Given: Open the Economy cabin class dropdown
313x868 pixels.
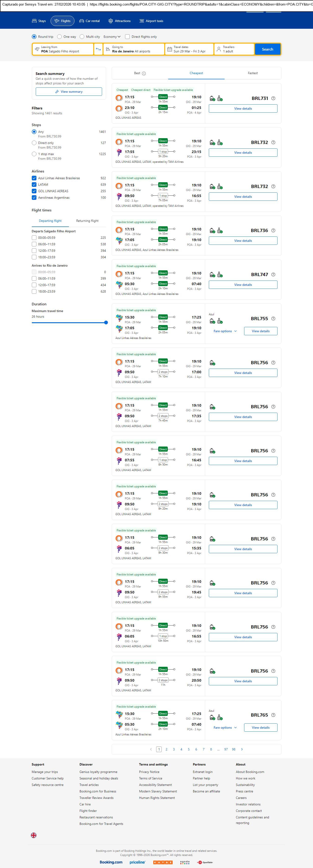Looking at the screenshot, I should tap(112, 37).
